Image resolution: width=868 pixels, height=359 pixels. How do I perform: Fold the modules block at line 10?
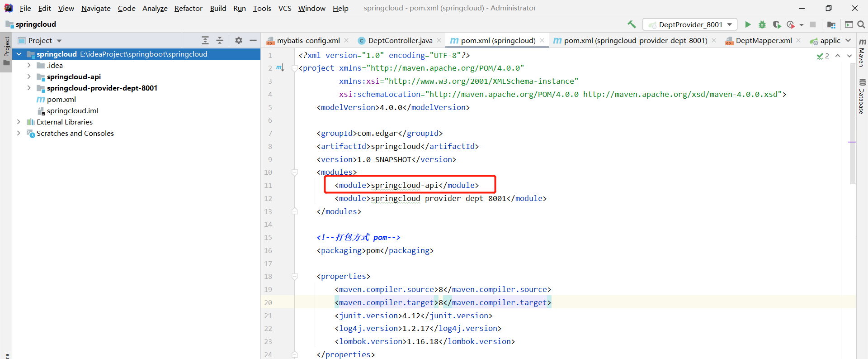(295, 172)
